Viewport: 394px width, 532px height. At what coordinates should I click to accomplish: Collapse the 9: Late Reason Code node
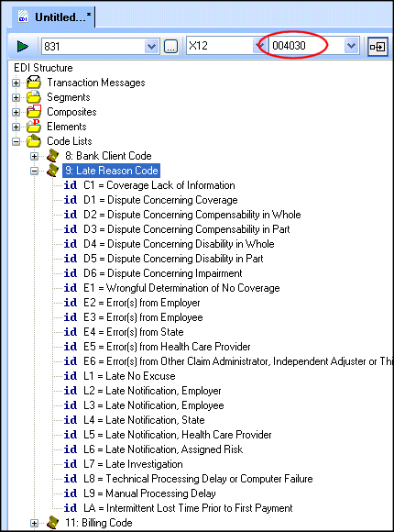[34, 171]
